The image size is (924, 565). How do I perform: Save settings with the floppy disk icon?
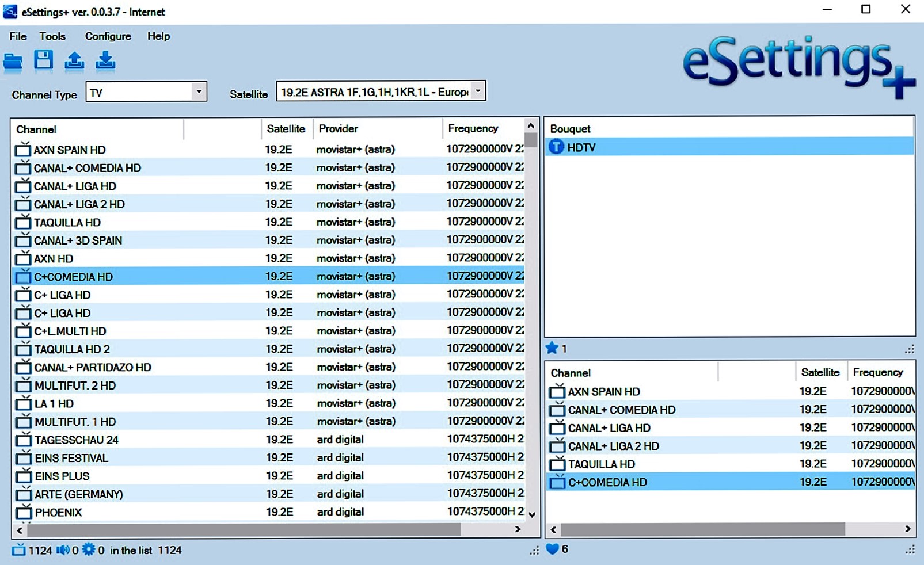click(x=43, y=60)
